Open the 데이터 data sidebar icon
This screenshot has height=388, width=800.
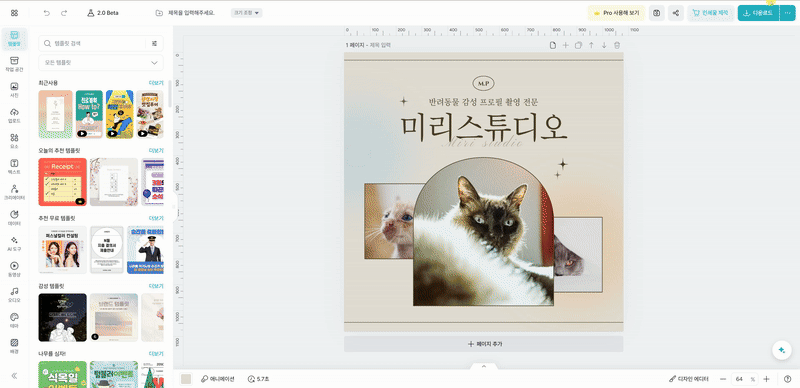point(14,217)
